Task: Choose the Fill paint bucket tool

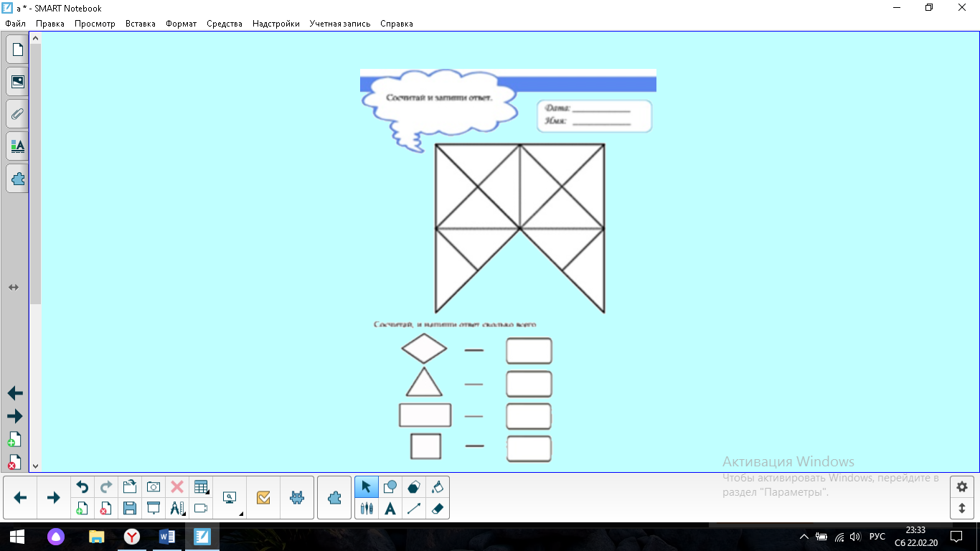Action: (438, 487)
